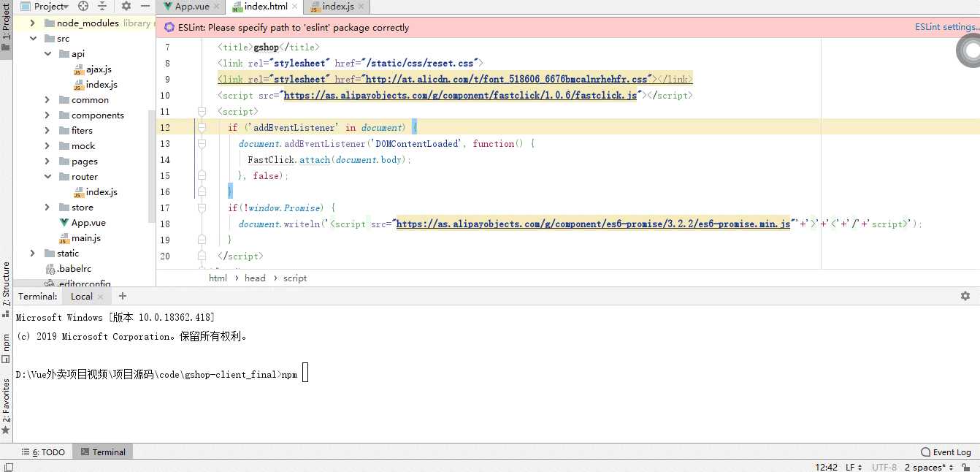Click the fastclick.js URL on line 10
Screen dimensions: 980x472
pyautogui.click(x=460, y=96)
